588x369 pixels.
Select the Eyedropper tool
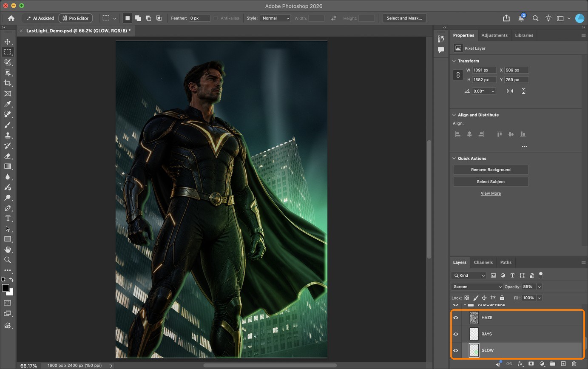pyautogui.click(x=8, y=104)
